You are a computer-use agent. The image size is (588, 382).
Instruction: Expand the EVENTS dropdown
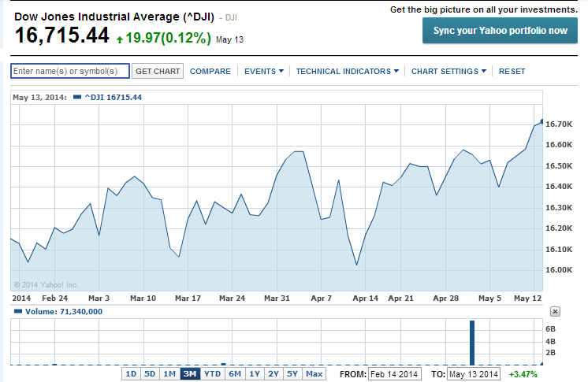click(x=264, y=71)
